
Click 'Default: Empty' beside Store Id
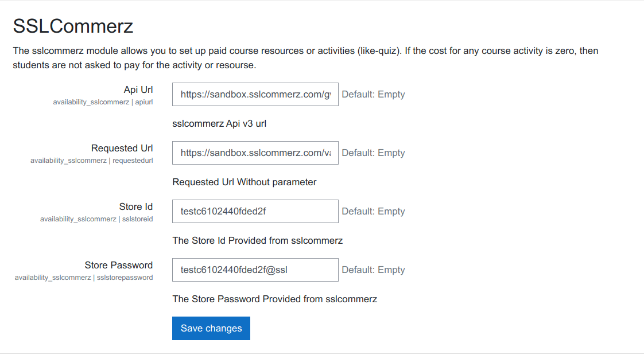point(373,212)
